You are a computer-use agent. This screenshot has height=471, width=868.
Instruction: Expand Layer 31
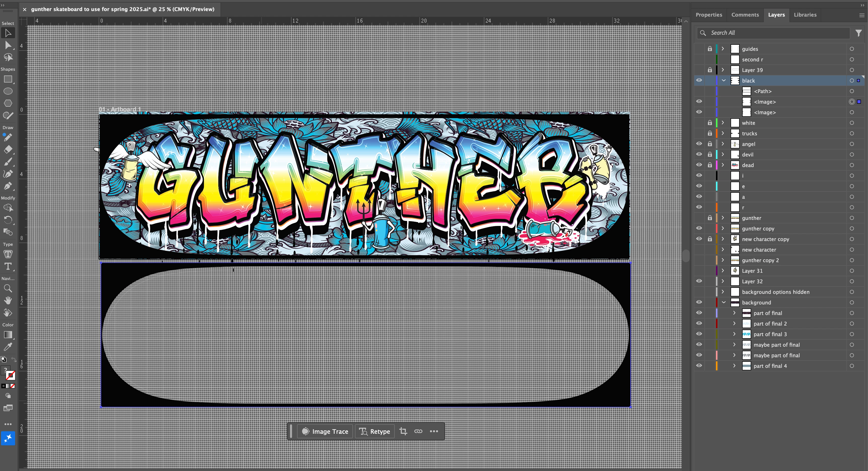tap(723, 271)
